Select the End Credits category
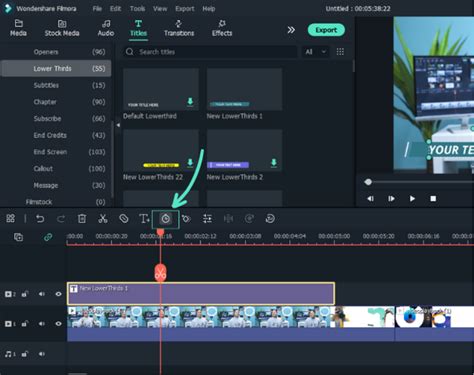Screen dimensions: 474x375 pos(57,135)
